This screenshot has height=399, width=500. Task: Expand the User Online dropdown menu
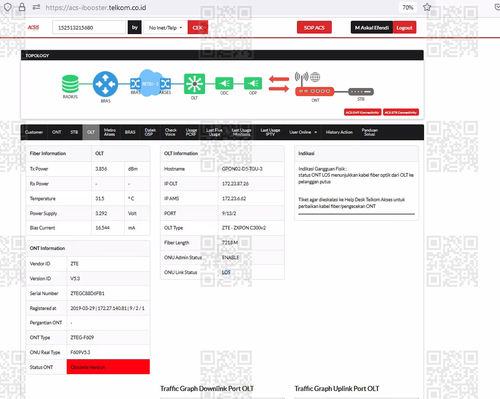pyautogui.click(x=303, y=132)
